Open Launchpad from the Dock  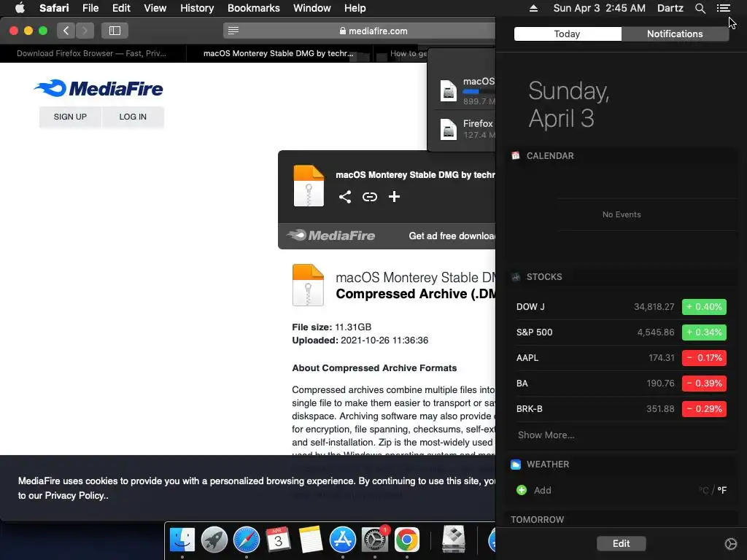(214, 540)
